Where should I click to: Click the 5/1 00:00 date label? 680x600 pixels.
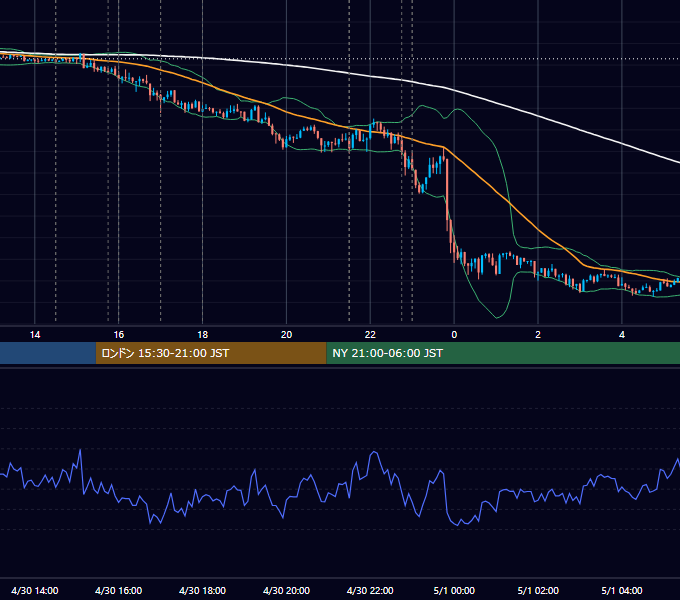tap(454, 590)
